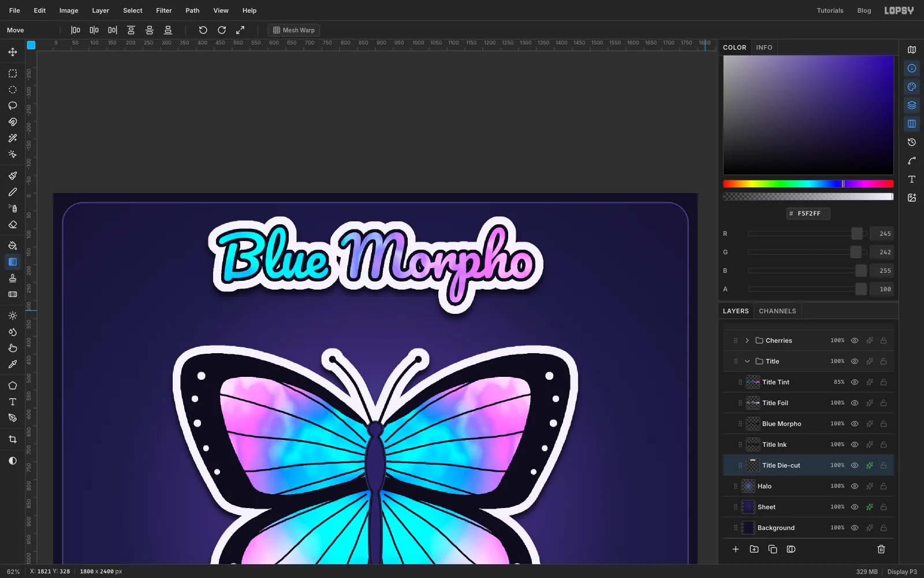Switch to the Info tab

[764, 47]
